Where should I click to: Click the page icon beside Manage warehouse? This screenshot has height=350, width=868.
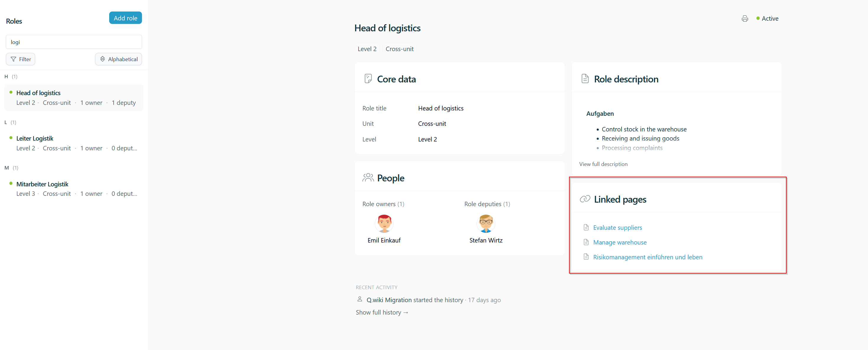click(586, 242)
